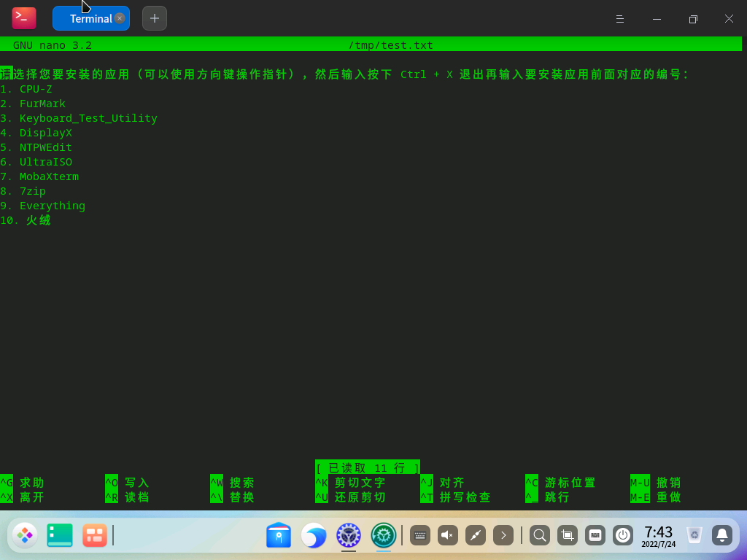Restore the terminal window size

tap(693, 18)
